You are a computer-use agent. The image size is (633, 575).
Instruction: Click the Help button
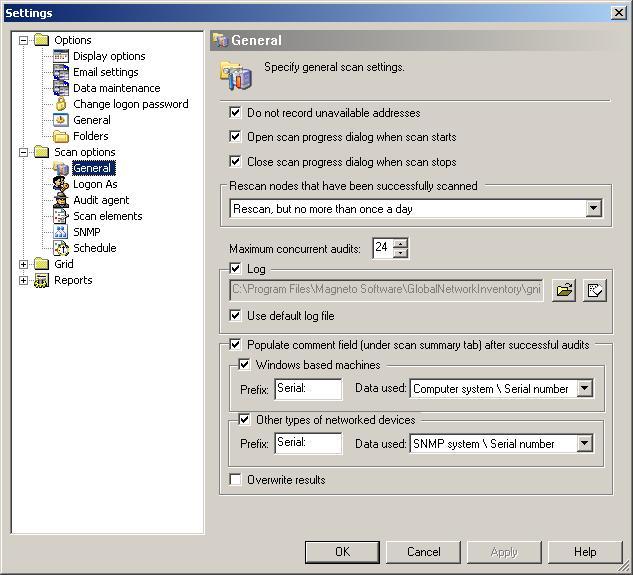(585, 552)
